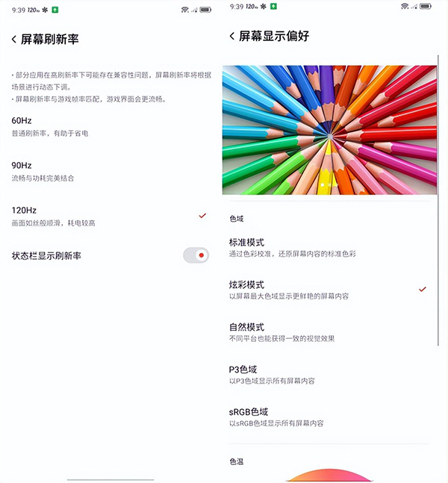Tap the green status icon above 屏幕显示偏好
This screenshot has height=483, width=448.
(273, 6)
